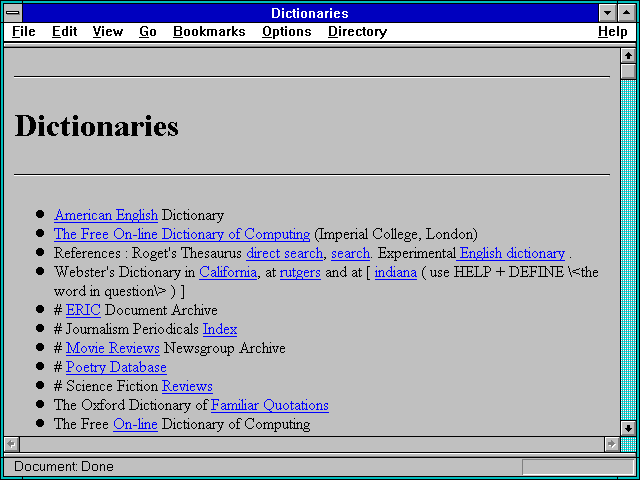Click the Journalism Periodicals Index link
The width and height of the screenshot is (640, 480).
[x=220, y=329]
